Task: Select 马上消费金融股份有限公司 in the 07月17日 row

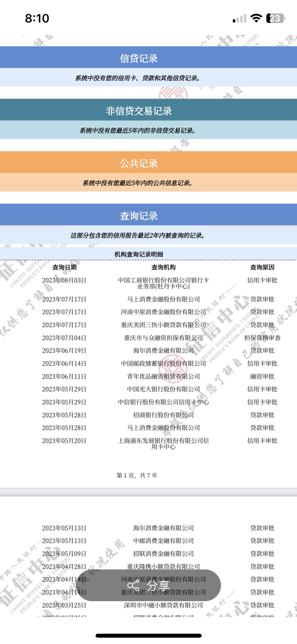Action: [163, 299]
